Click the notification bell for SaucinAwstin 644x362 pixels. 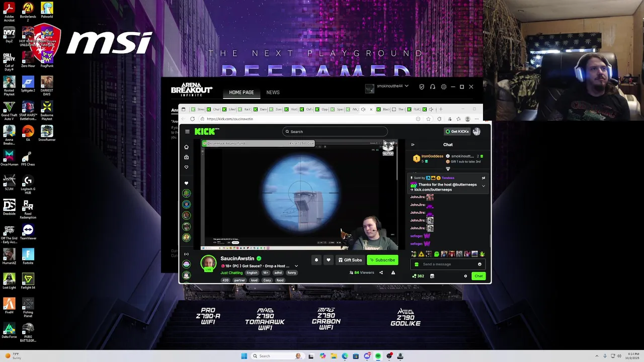click(316, 260)
